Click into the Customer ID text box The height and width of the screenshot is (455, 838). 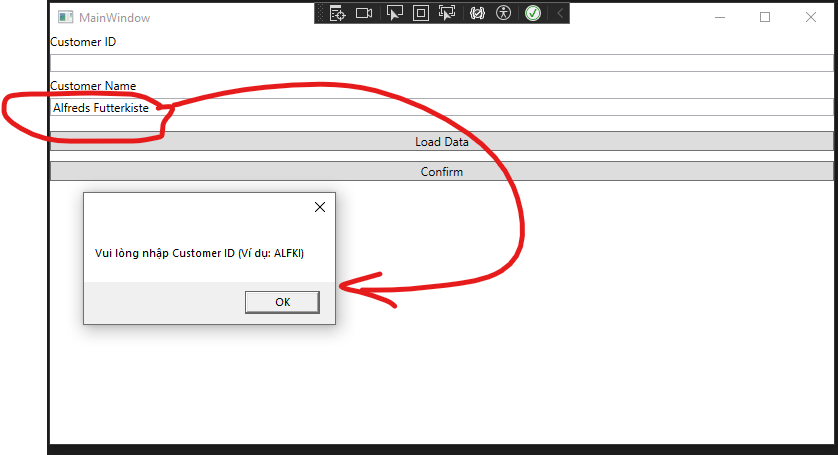[440, 63]
